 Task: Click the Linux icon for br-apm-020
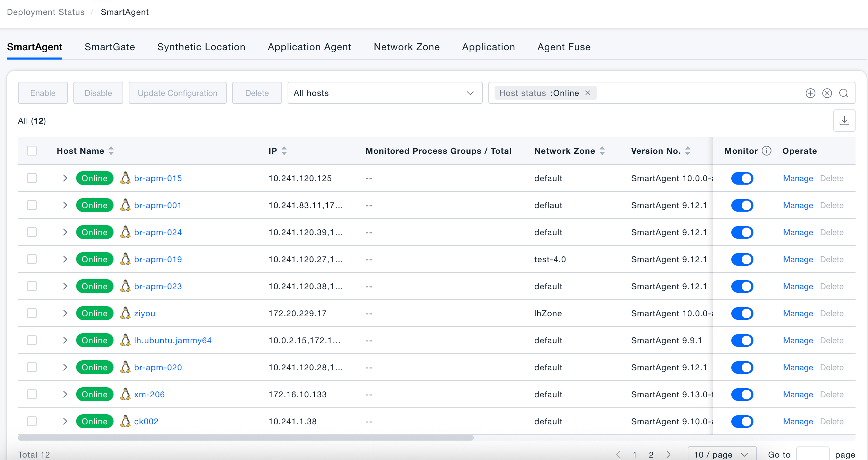(x=125, y=367)
